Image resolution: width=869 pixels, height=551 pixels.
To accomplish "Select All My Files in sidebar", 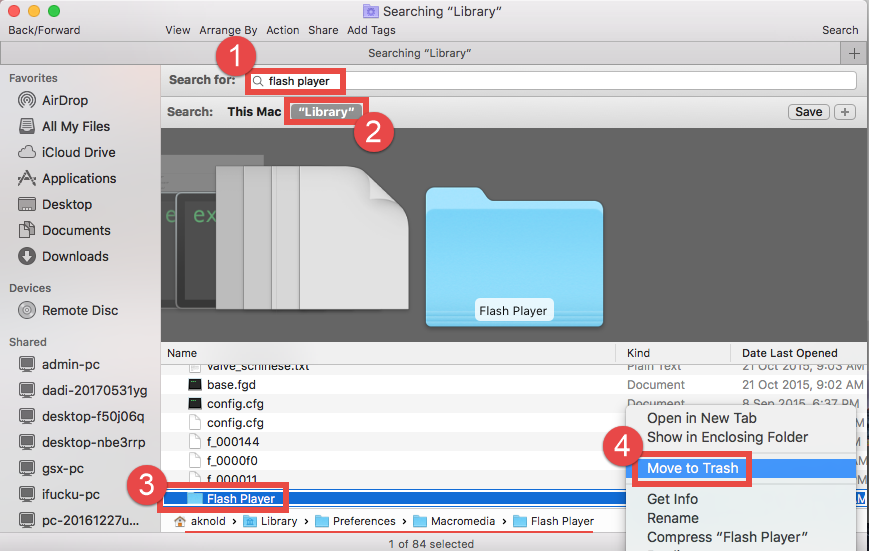I will pos(64,126).
